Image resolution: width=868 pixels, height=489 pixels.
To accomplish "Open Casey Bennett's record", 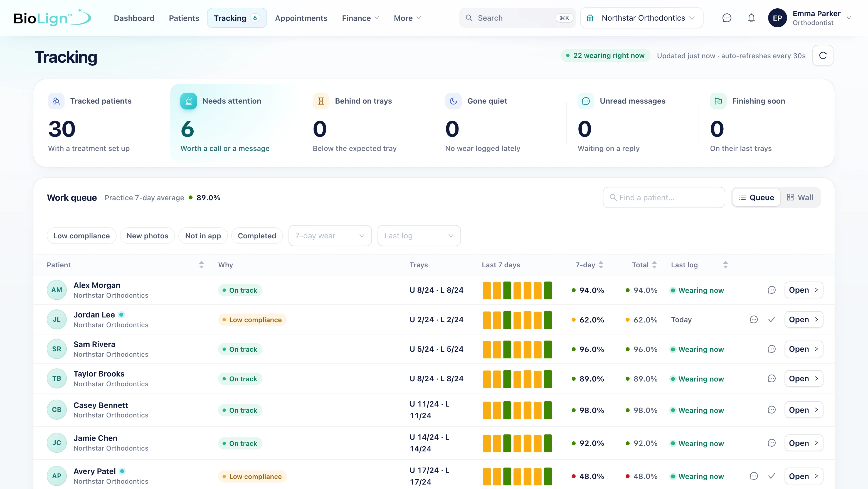I will (804, 410).
